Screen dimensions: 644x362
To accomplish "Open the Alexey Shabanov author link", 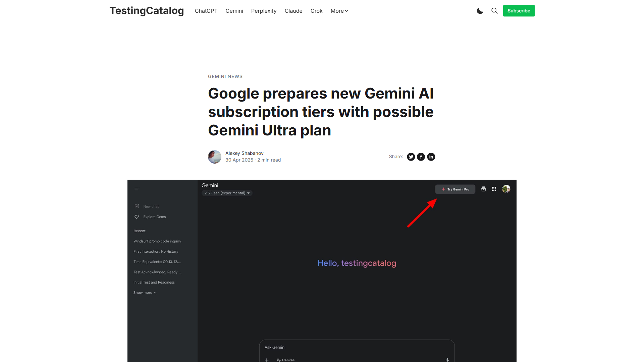I will pos(244,153).
